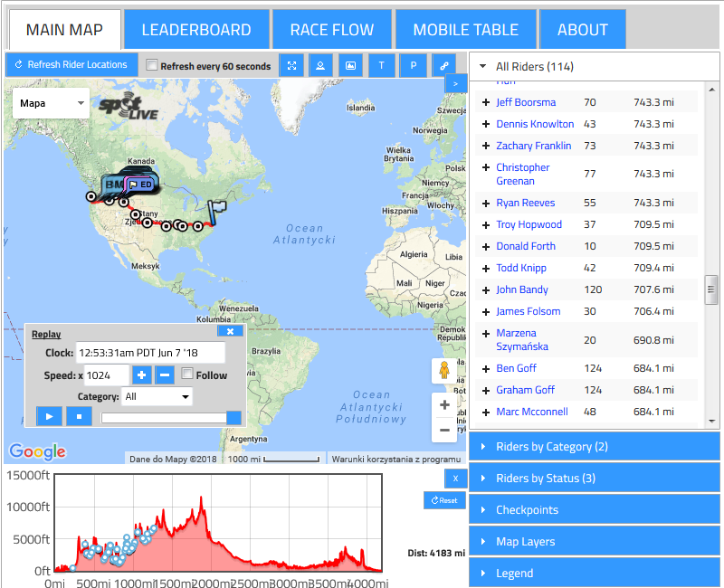
Task: Click the location pin toolbar icon
Action: (x=320, y=65)
